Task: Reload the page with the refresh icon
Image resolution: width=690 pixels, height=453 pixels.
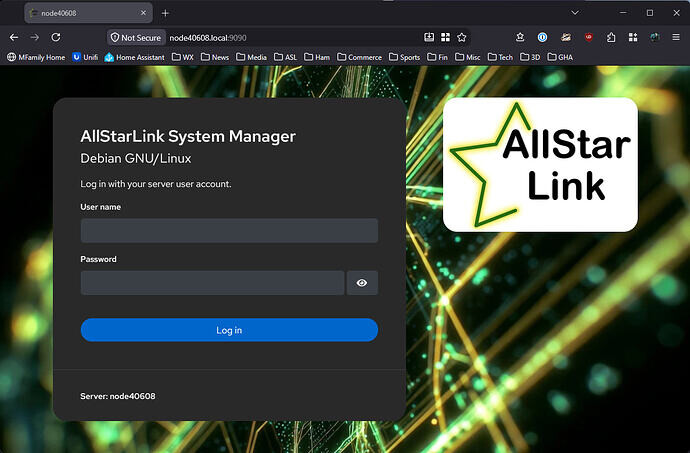Action: click(x=56, y=37)
